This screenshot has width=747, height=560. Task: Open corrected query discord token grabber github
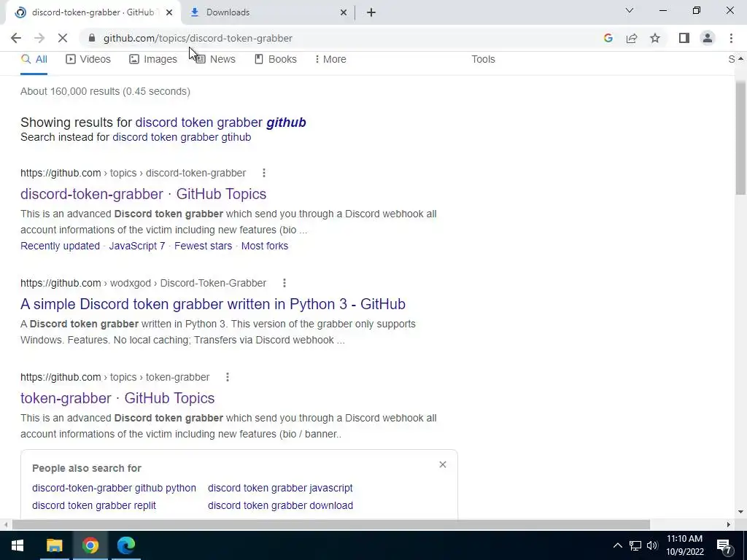click(x=220, y=122)
